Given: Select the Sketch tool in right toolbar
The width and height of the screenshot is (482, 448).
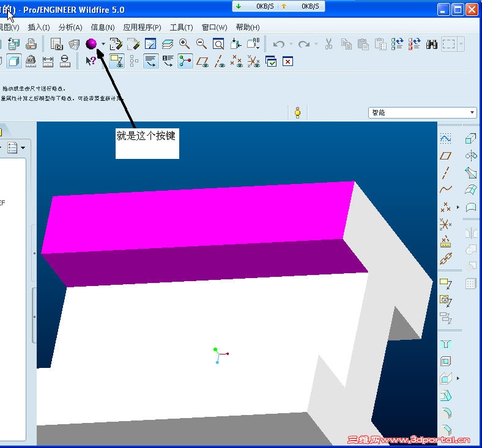Looking at the screenshot, I should [x=445, y=139].
